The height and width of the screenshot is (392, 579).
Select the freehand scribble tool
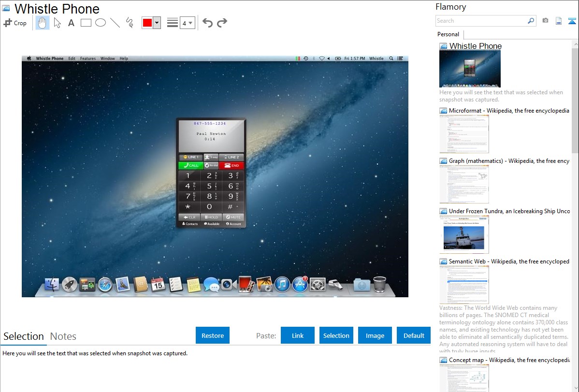[130, 23]
